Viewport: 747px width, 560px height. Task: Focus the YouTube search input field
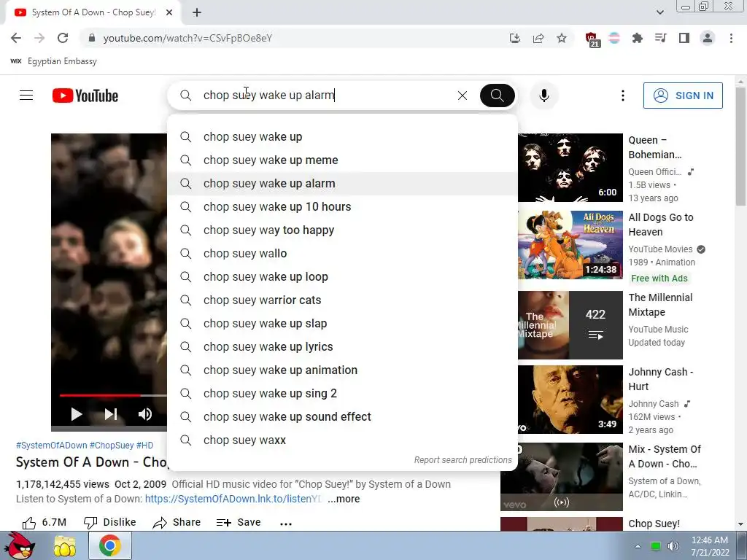324,96
